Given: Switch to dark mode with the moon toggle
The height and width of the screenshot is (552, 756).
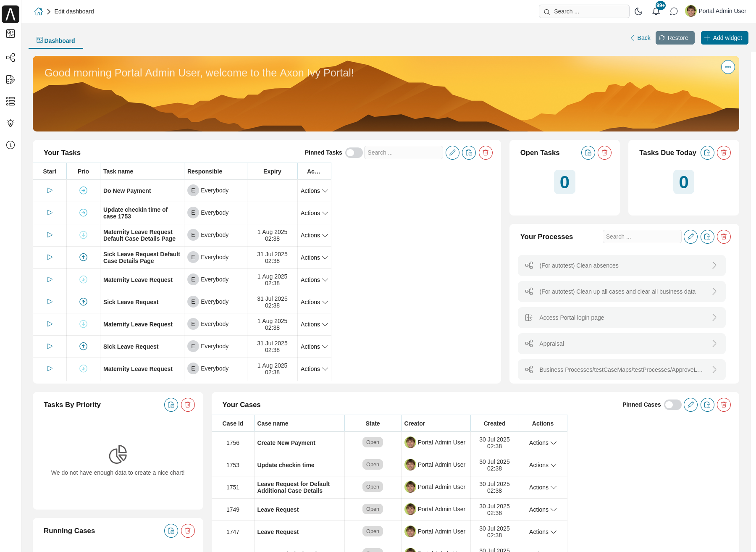Looking at the screenshot, I should click(x=638, y=11).
